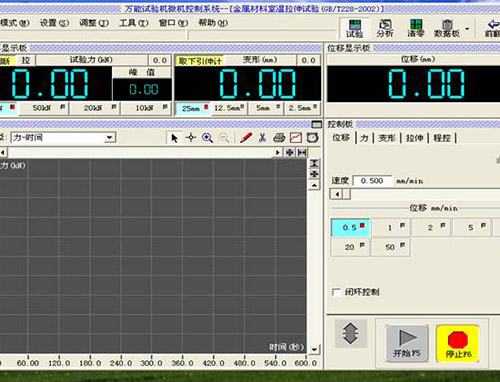The image size is (500, 382).
Task: Open the 窗口 menu
Action: [173, 23]
